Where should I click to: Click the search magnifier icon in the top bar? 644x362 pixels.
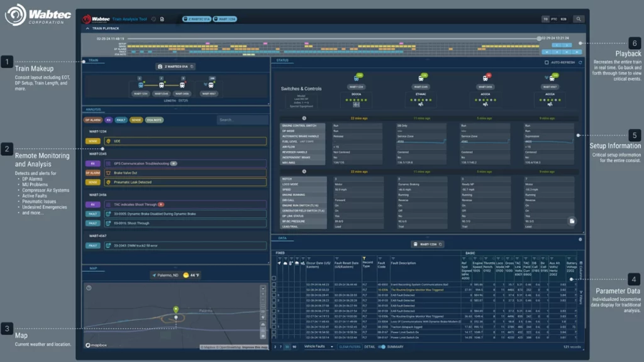(x=579, y=19)
